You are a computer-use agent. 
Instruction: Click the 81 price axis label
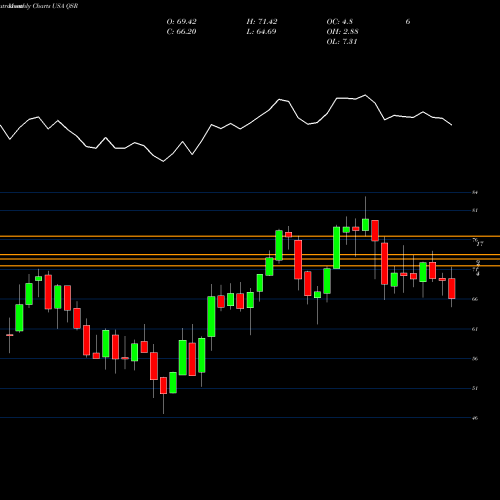[475, 210]
